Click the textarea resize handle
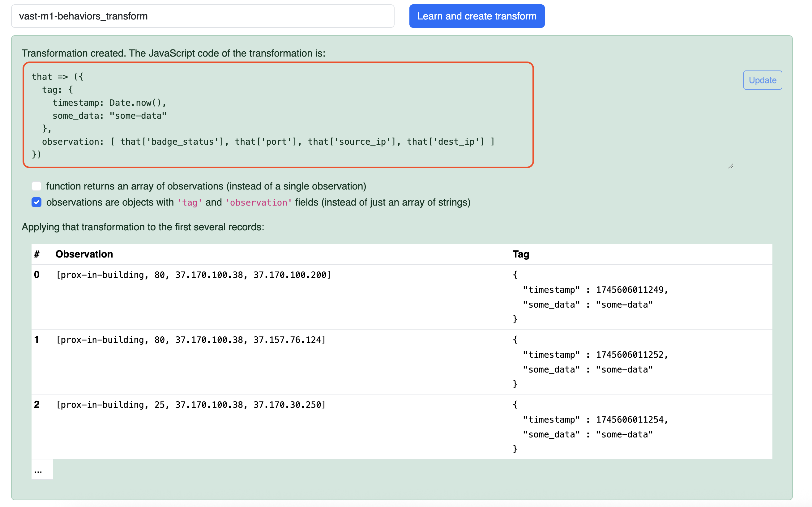 point(730,166)
